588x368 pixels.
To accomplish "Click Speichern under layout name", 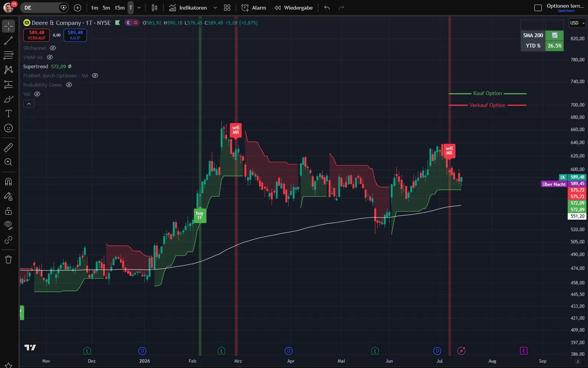I will point(566,11).
